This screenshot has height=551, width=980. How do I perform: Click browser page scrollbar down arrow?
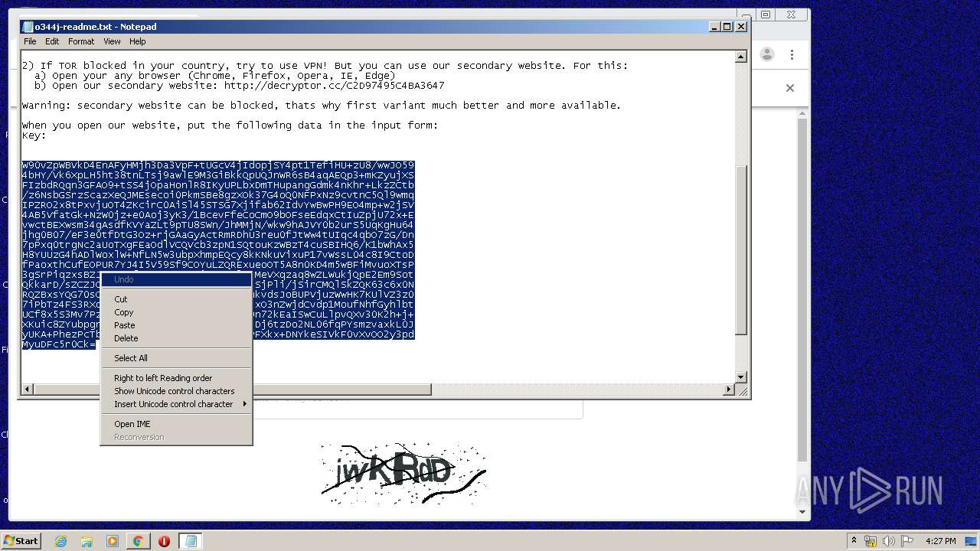click(802, 512)
